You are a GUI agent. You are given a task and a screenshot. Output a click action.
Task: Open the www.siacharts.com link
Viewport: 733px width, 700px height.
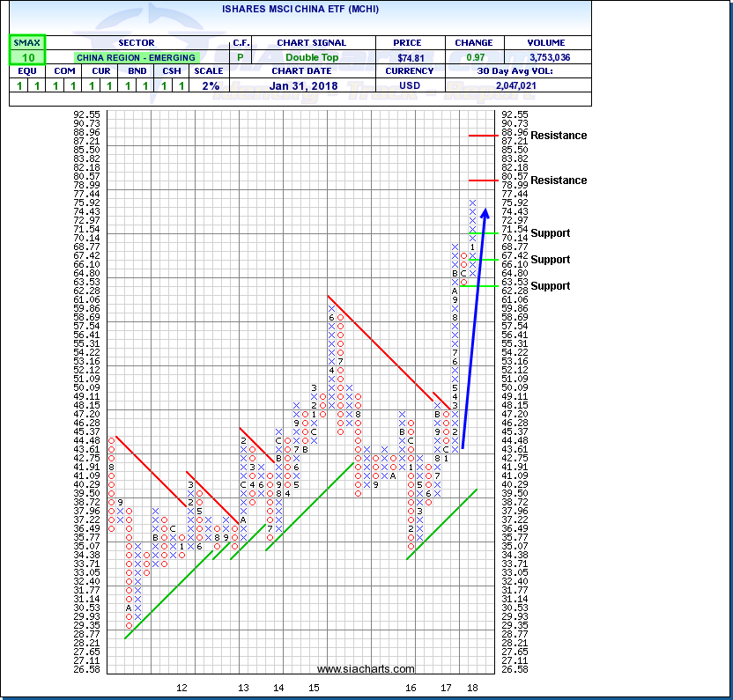tap(366, 669)
